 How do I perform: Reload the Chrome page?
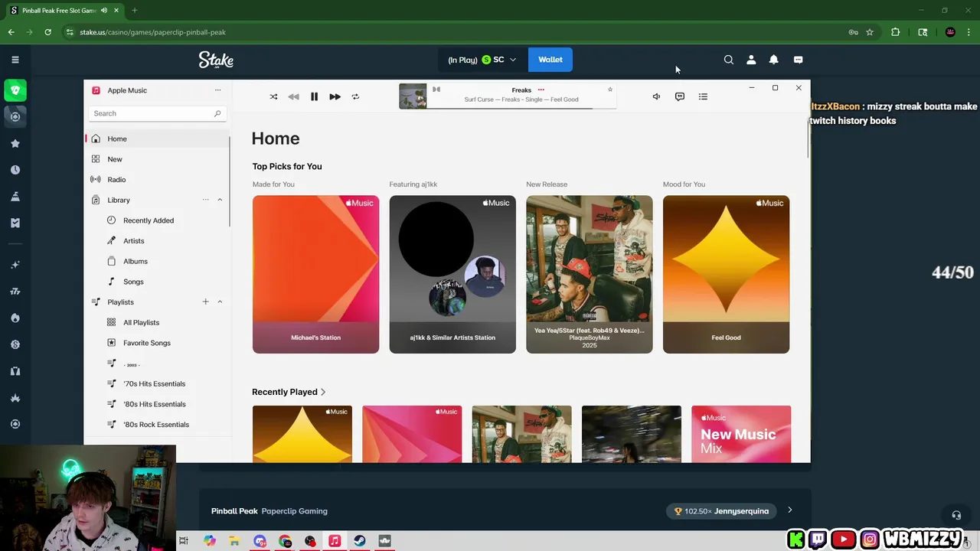click(x=47, y=32)
